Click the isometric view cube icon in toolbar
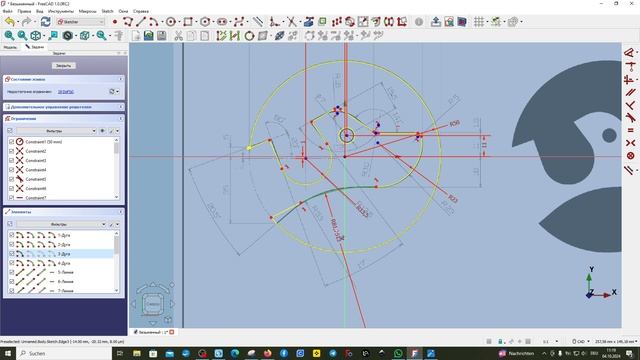 36,36
